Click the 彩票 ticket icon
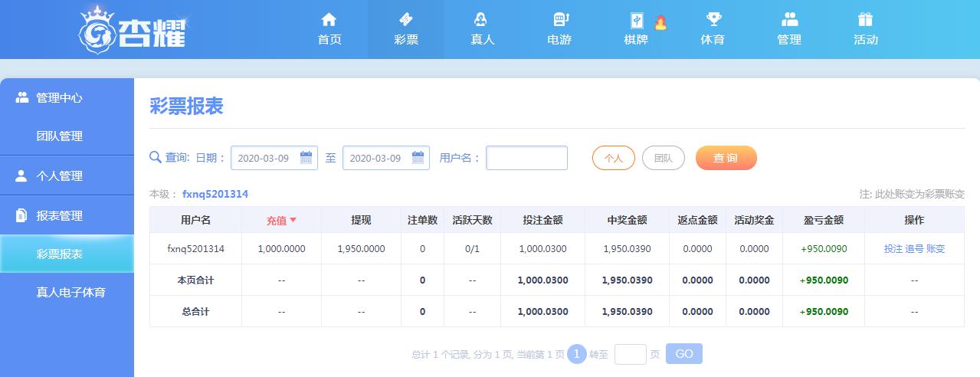980x377 pixels. pyautogui.click(x=406, y=19)
